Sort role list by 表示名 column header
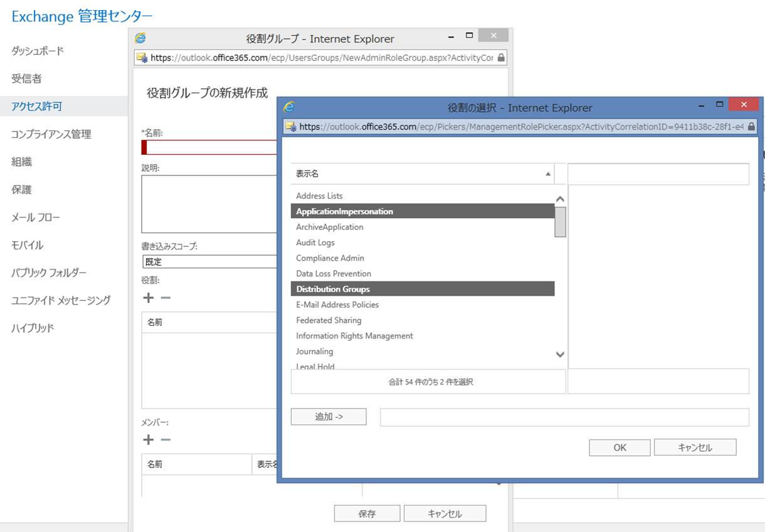The width and height of the screenshot is (765, 532). (x=423, y=174)
